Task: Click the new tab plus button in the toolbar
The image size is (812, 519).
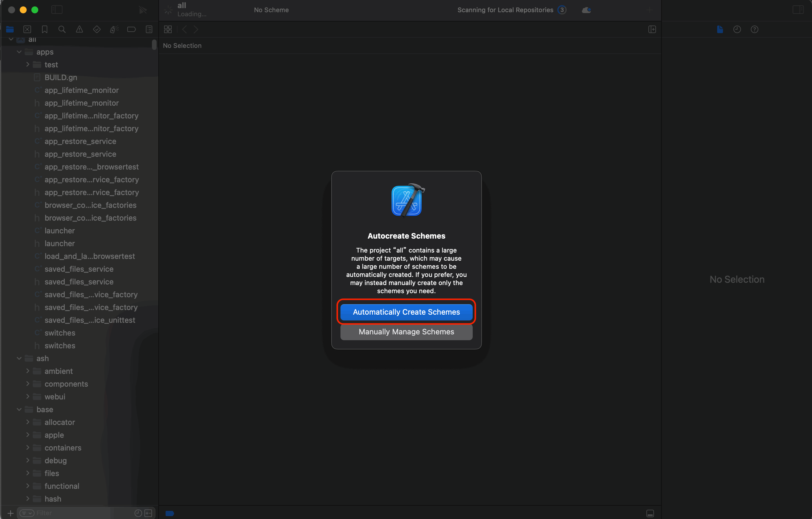Action: click(650, 10)
